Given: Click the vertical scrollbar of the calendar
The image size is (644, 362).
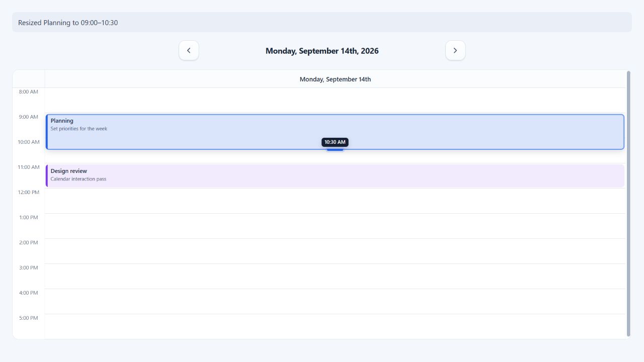Looking at the screenshot, I should [x=628, y=204].
